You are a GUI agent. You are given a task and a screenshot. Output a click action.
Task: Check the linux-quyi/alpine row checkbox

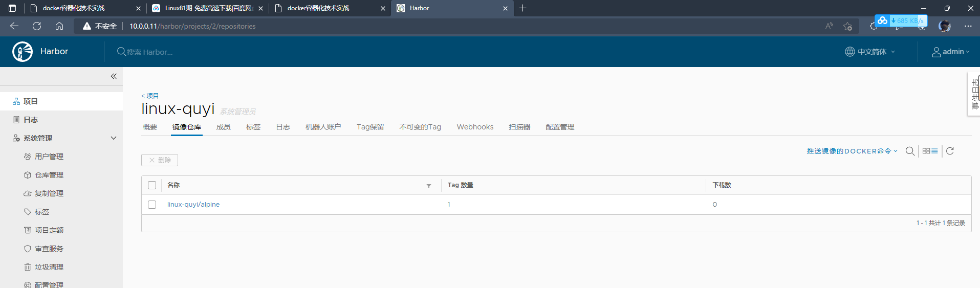[152, 205]
